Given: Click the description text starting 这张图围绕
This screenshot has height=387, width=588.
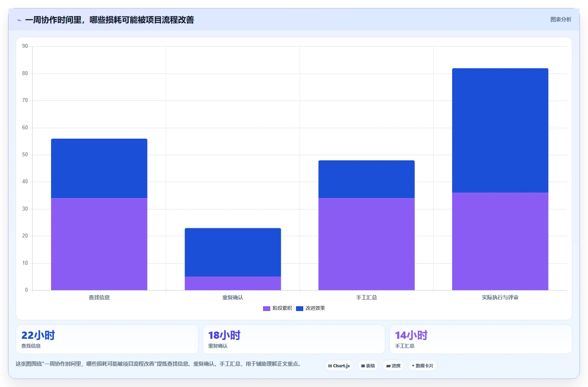Looking at the screenshot, I should [x=158, y=364].
